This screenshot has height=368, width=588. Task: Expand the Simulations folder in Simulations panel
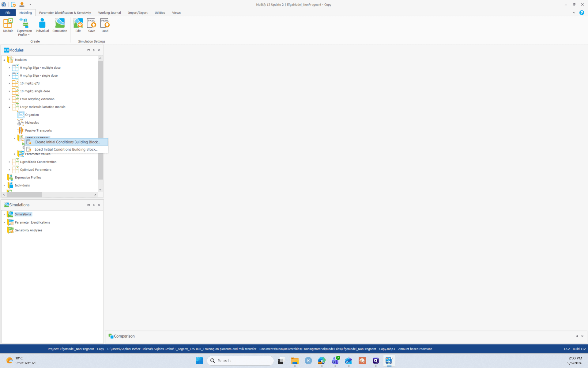pyautogui.click(x=4, y=214)
